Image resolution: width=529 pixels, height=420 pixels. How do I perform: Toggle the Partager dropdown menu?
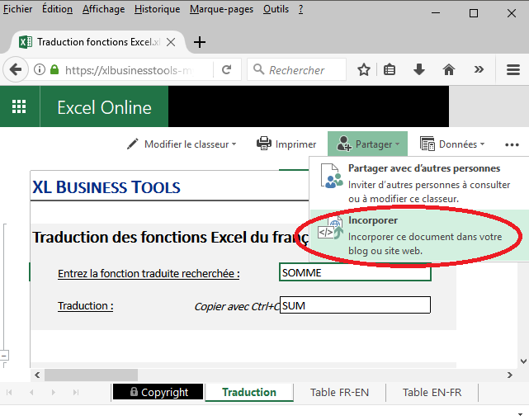click(368, 144)
